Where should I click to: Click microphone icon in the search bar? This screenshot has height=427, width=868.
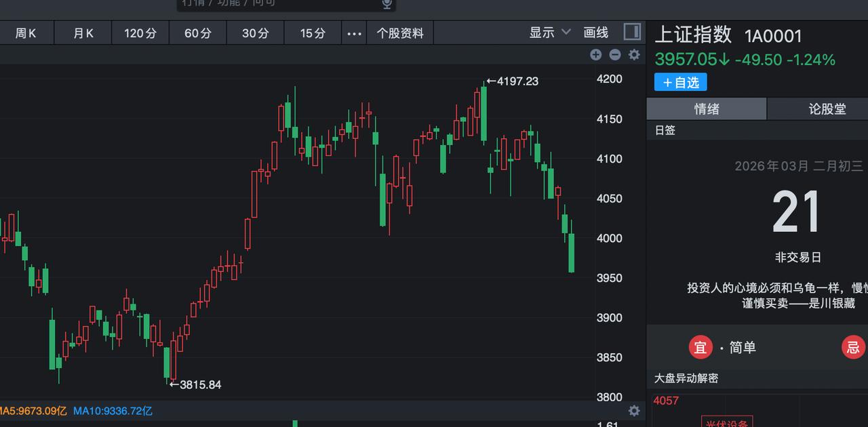pos(387,4)
